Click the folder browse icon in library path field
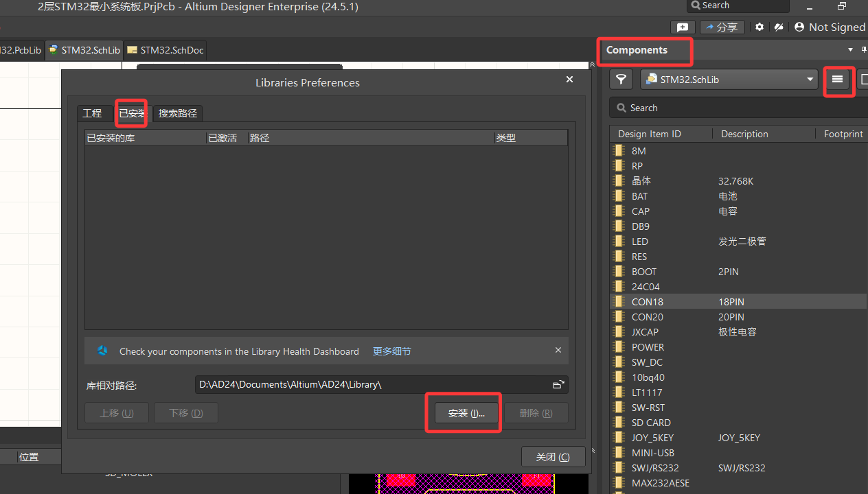This screenshot has width=868, height=494. [558, 384]
